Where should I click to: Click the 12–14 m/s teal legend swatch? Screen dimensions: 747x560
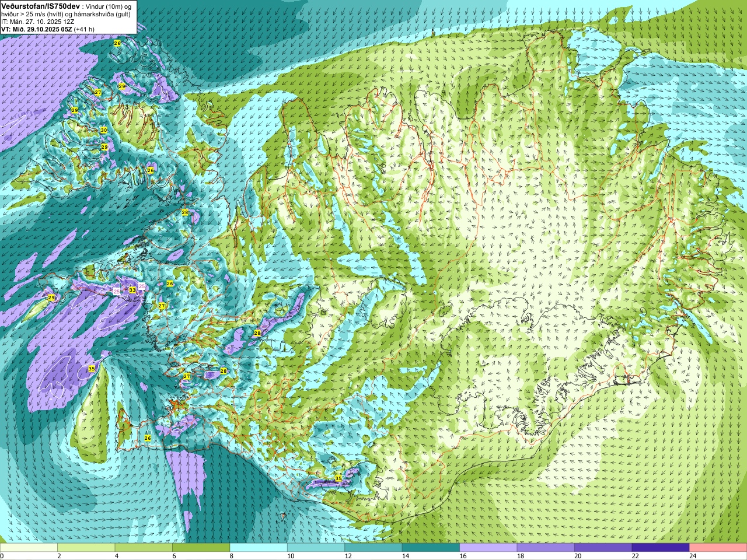(x=373, y=548)
